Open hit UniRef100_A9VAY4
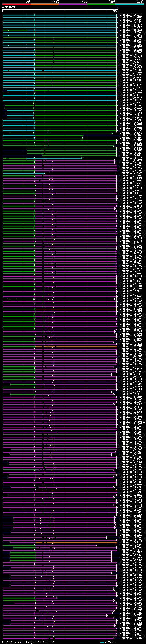 [x=131, y=161]
